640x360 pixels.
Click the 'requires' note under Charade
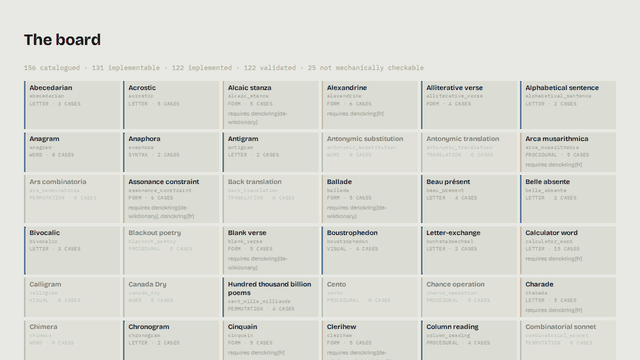tap(554, 310)
